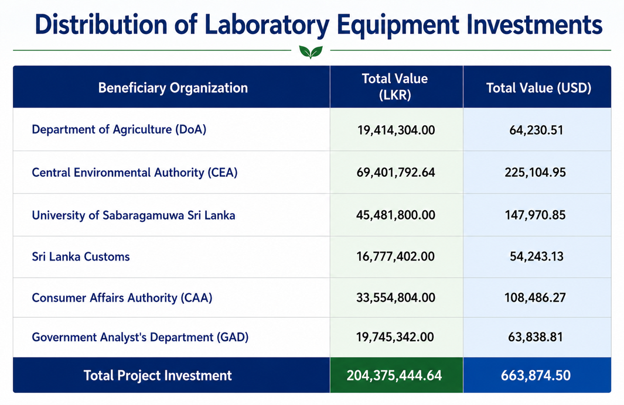Click USD value 225,104.95
The height and width of the screenshot is (405, 624).
pos(535,173)
